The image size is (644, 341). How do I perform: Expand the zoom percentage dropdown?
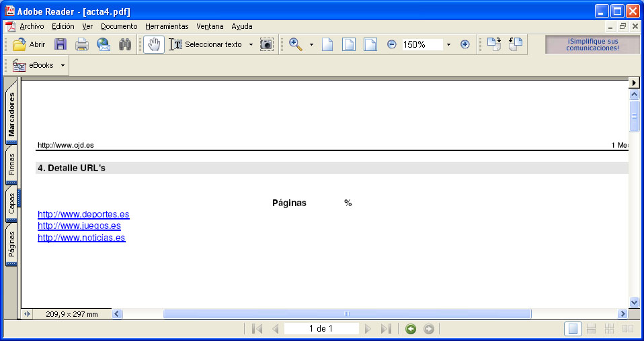coord(448,44)
